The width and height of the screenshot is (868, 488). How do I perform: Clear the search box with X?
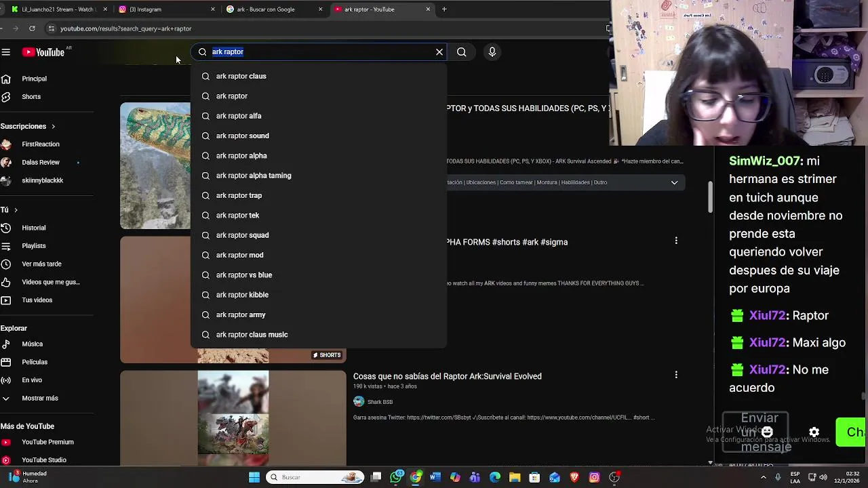(x=439, y=52)
